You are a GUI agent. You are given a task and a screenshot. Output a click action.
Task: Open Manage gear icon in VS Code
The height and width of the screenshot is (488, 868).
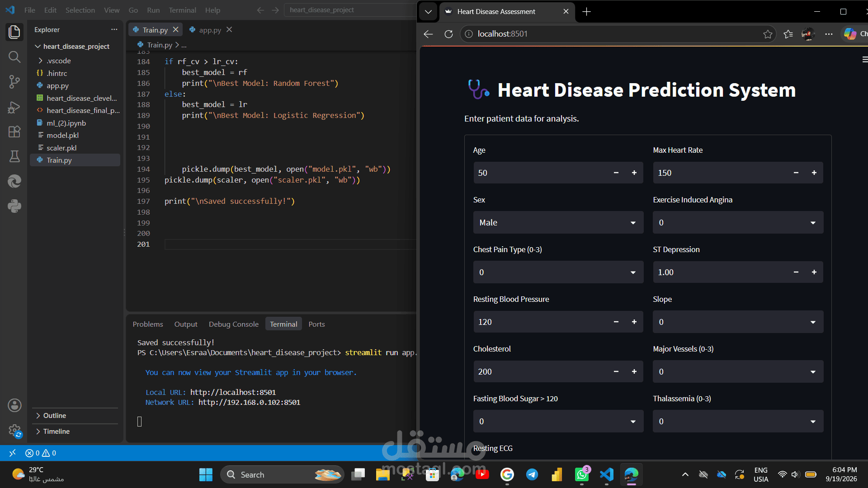(x=14, y=431)
